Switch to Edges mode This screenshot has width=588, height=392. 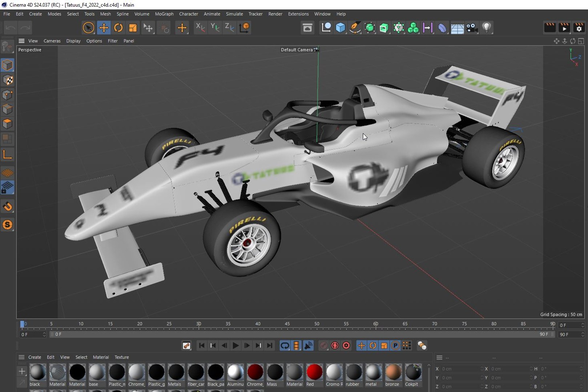[8, 109]
